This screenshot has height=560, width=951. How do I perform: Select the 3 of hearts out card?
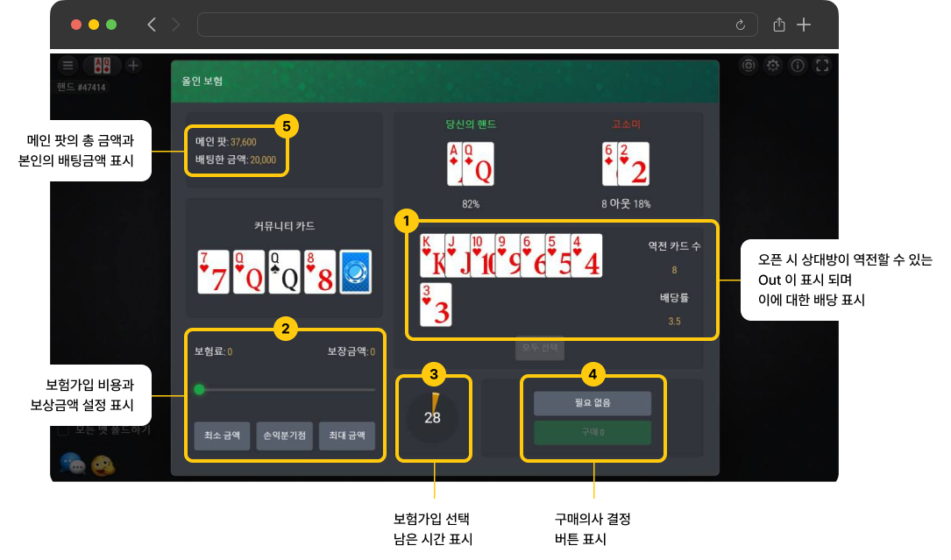[436, 305]
